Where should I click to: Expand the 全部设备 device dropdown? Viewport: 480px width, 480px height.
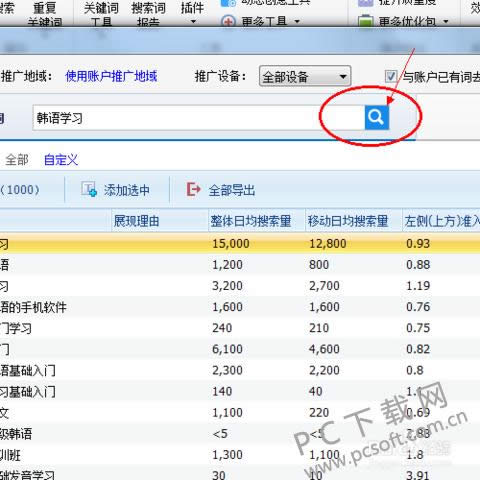tap(305, 77)
